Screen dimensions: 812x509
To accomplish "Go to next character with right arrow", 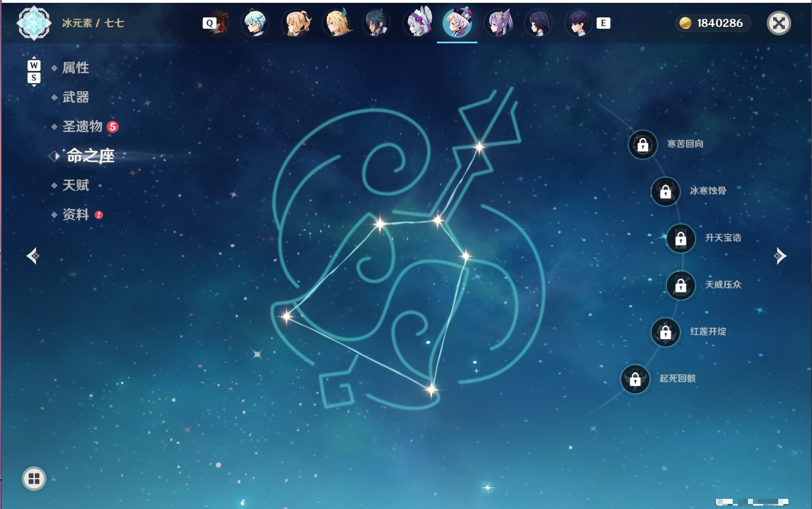I will (780, 256).
